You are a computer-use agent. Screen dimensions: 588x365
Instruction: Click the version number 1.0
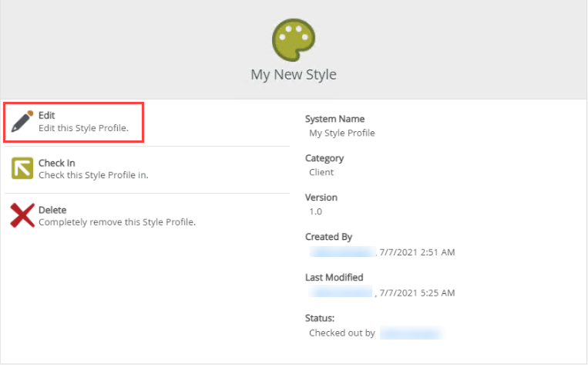[316, 211]
